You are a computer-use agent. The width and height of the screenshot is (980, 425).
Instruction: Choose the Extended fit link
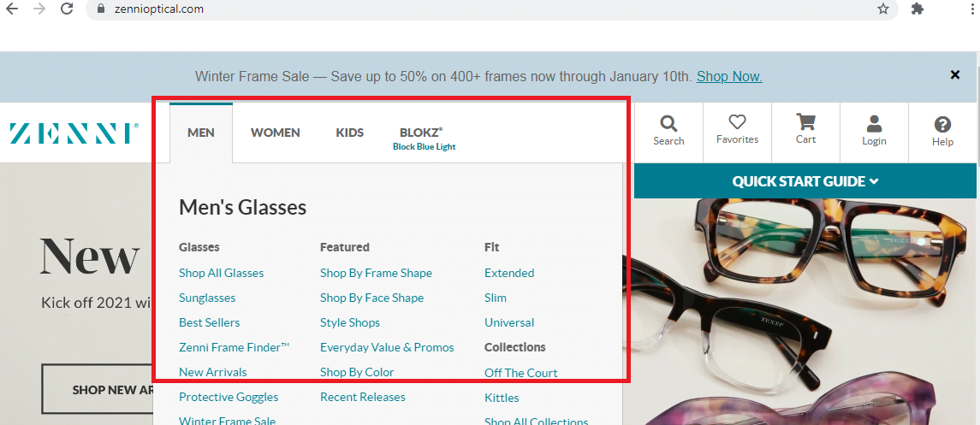509,273
